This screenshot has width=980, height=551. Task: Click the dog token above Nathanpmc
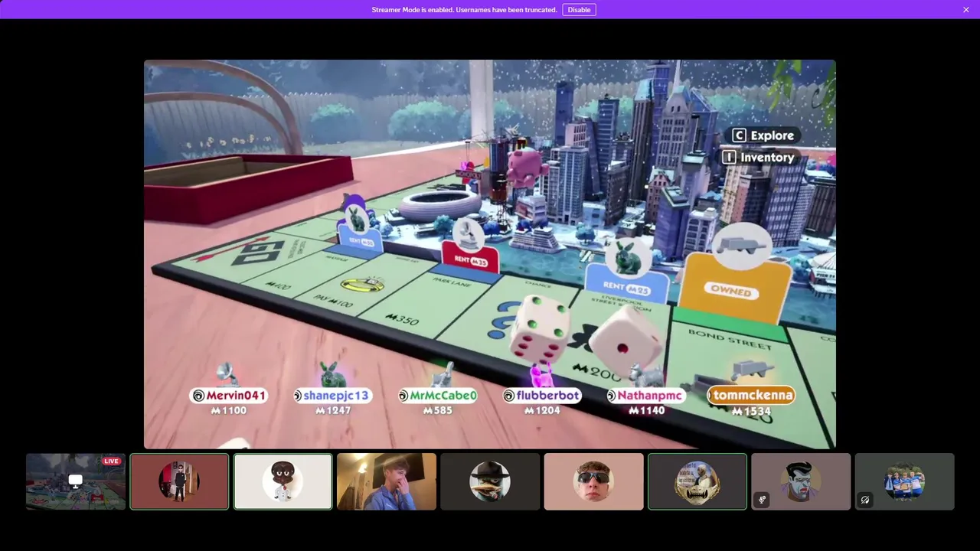(x=647, y=374)
